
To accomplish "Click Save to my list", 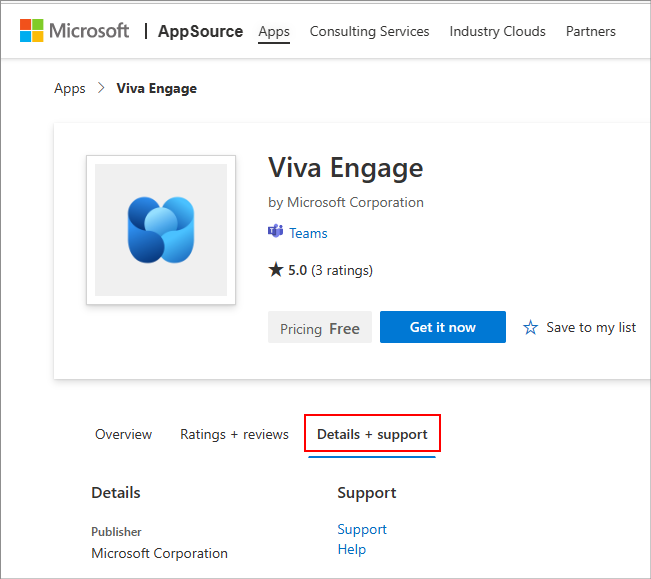I will click(591, 327).
